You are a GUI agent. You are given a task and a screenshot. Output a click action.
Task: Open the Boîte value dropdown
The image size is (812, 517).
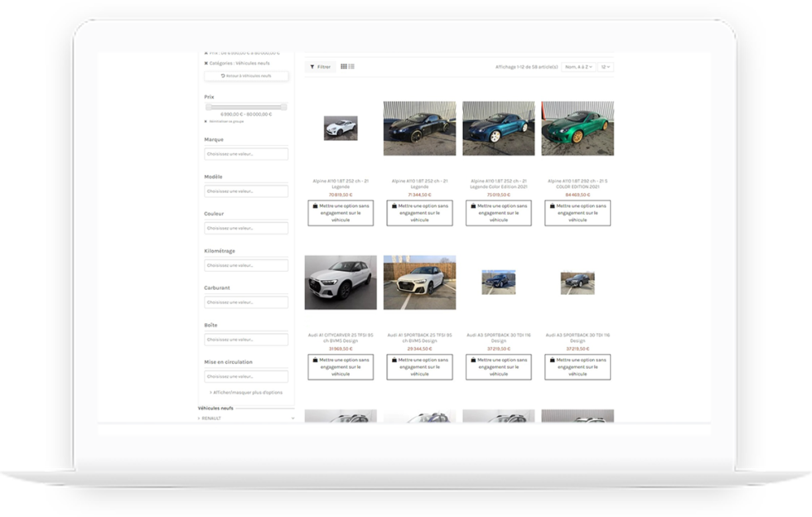tap(247, 340)
